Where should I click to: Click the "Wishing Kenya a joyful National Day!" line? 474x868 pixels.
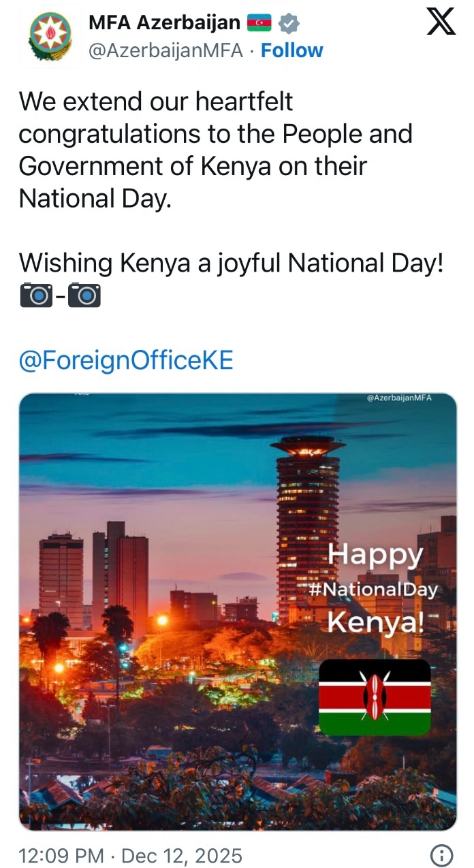coord(230,263)
